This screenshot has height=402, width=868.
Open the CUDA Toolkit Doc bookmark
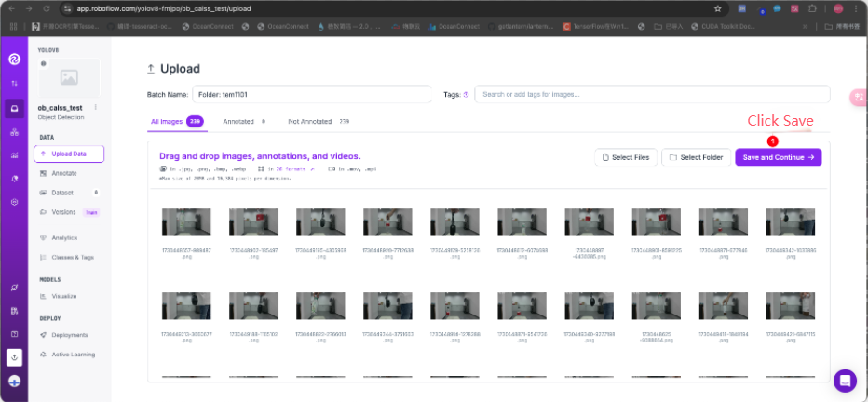point(723,26)
